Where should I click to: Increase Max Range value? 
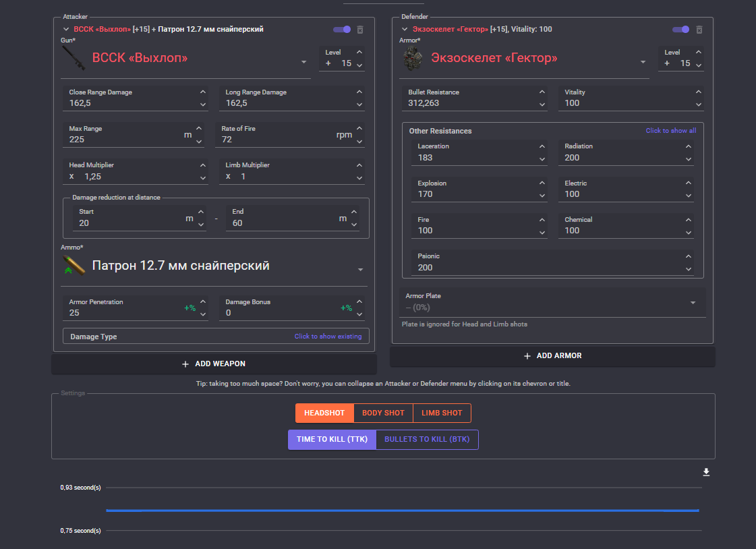(199, 128)
